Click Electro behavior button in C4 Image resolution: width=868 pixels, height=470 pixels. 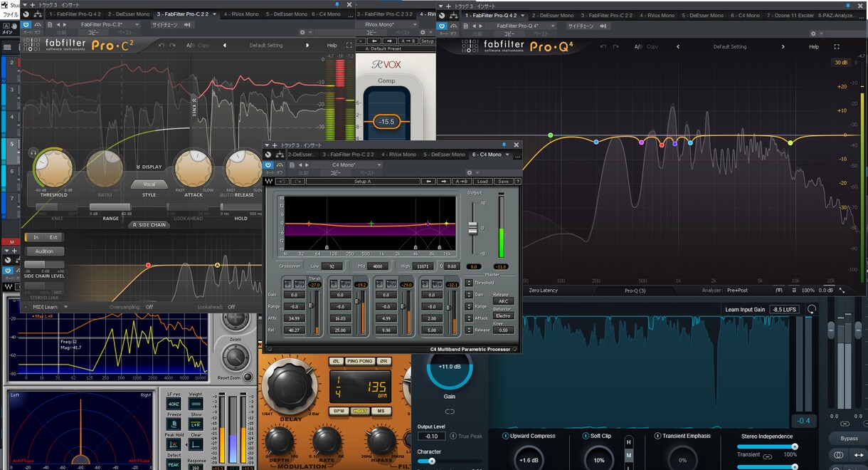pyautogui.click(x=503, y=315)
